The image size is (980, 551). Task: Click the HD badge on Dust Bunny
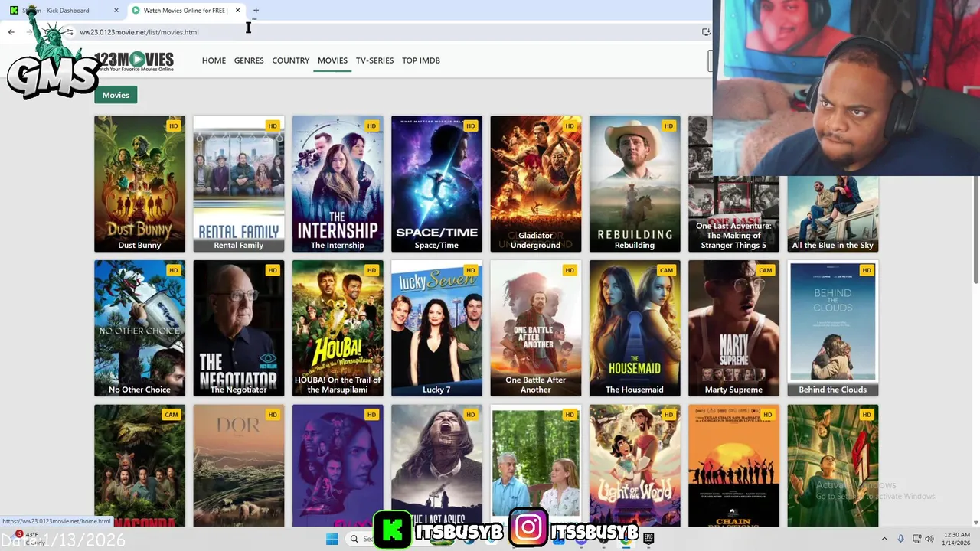click(173, 126)
